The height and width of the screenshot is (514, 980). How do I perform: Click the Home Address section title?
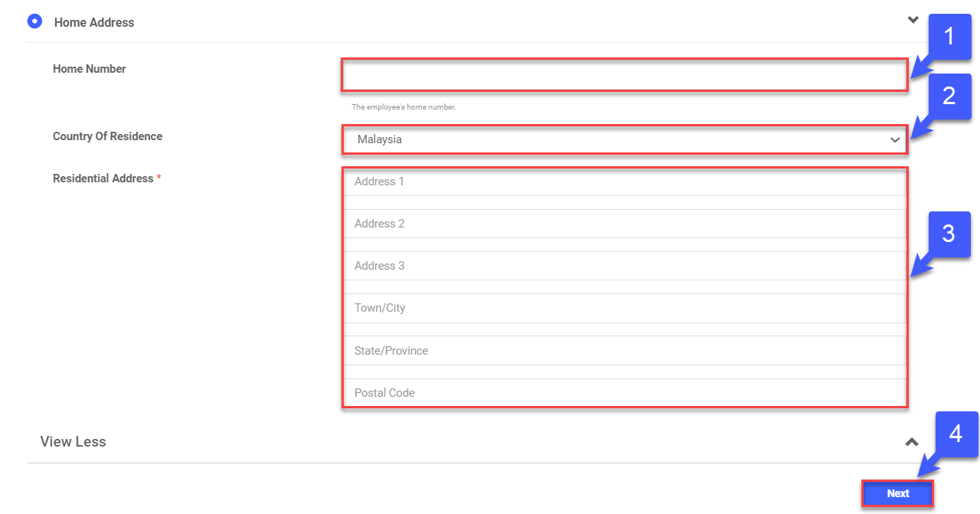pyautogui.click(x=94, y=23)
